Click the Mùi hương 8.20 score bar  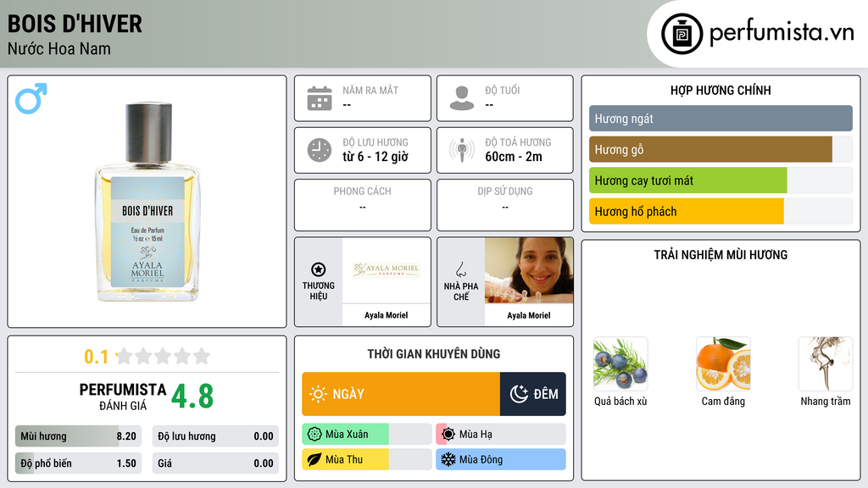click(x=78, y=436)
